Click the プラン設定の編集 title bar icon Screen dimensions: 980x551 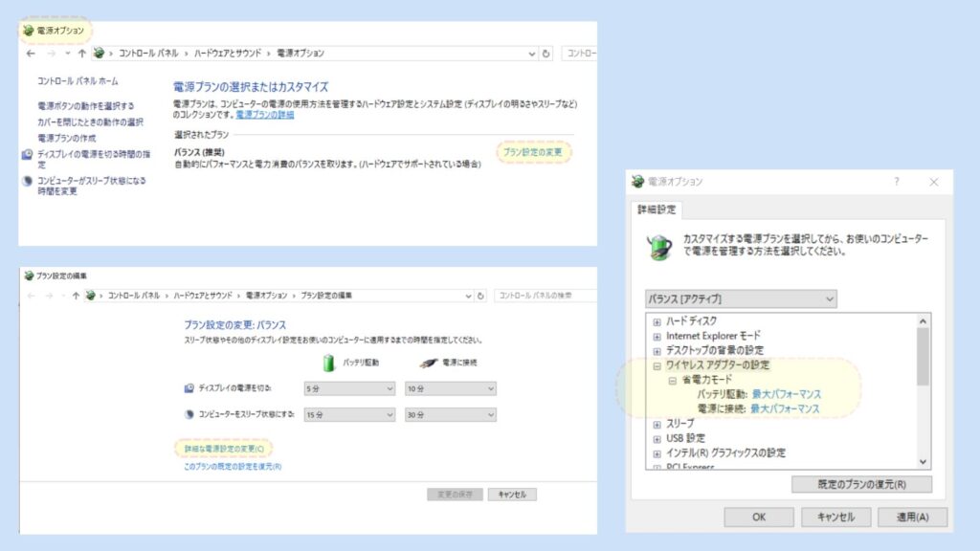click(x=29, y=277)
